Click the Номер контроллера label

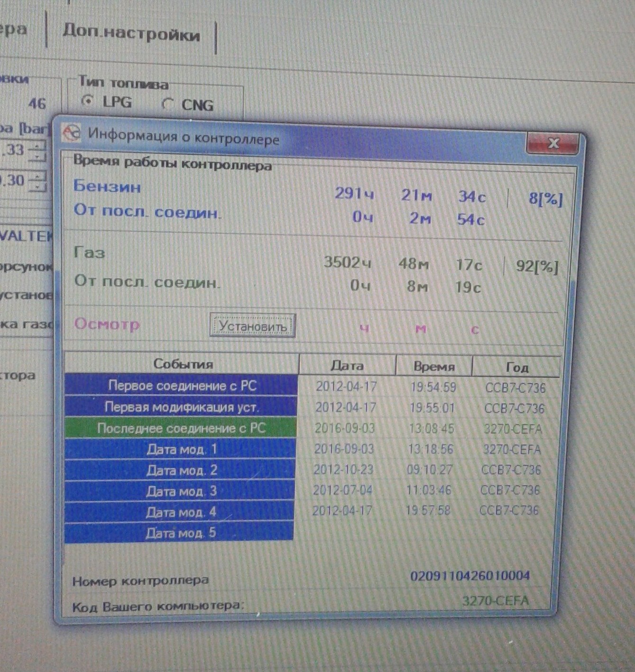click(x=140, y=581)
